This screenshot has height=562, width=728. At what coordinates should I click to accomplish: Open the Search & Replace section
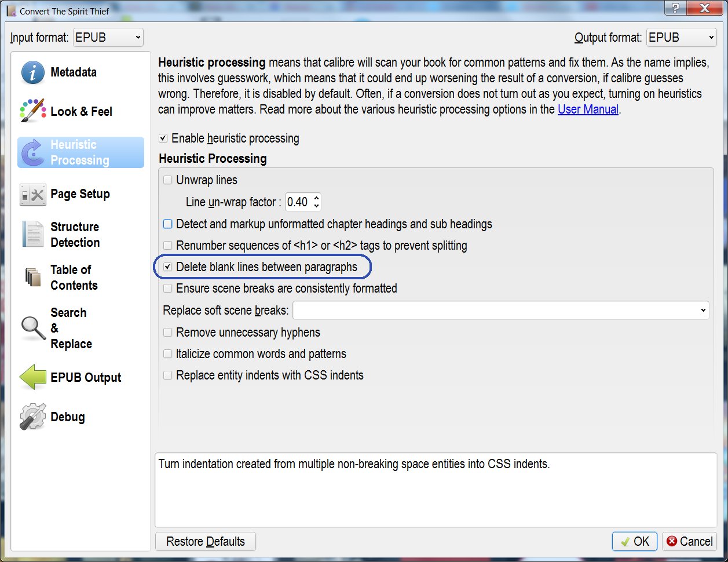(81, 329)
